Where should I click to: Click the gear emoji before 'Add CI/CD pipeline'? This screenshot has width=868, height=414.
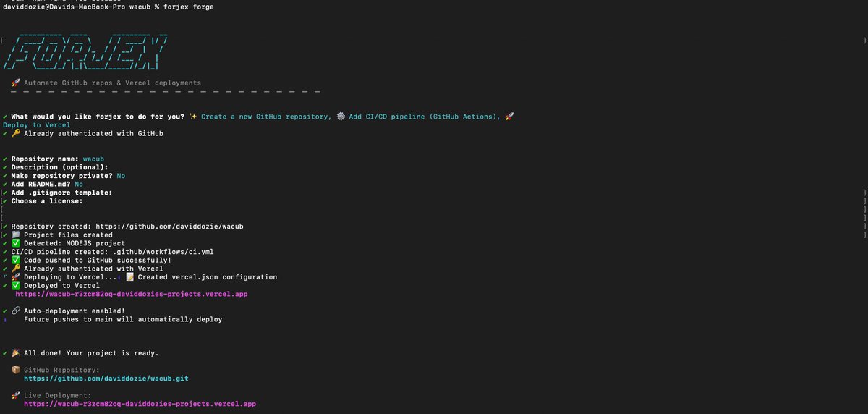click(x=340, y=117)
